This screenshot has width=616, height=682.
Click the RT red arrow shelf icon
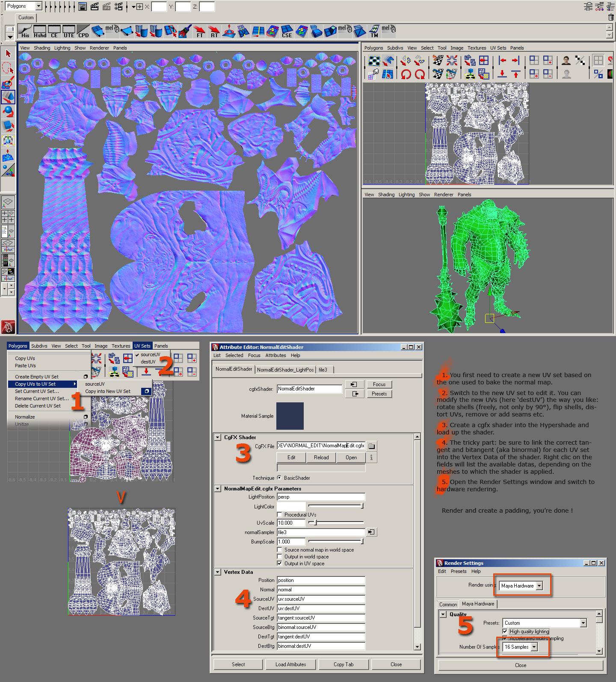coord(214,31)
